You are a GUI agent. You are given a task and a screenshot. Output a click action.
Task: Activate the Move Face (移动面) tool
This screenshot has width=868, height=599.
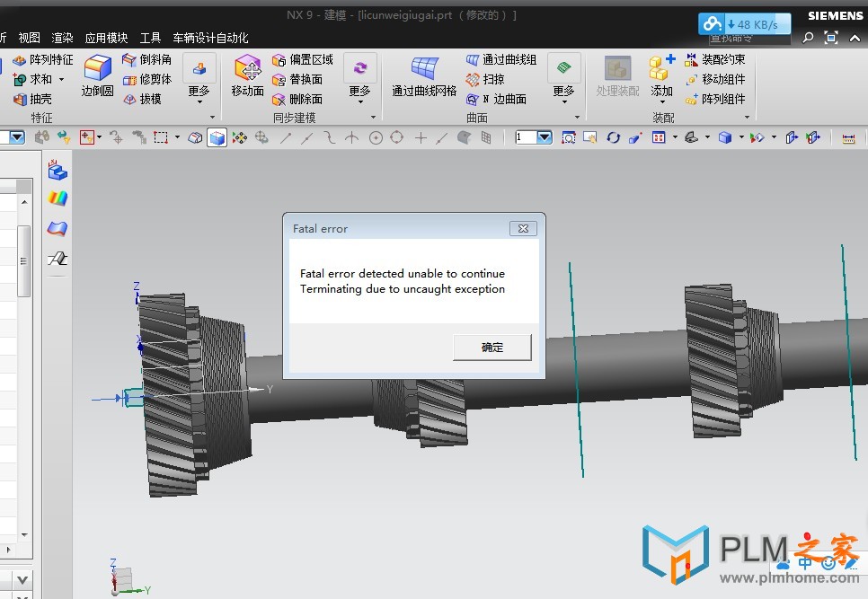point(247,75)
